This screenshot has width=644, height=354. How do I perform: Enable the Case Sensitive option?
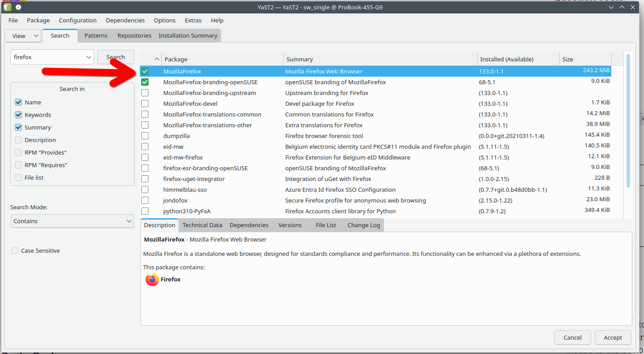tap(15, 250)
